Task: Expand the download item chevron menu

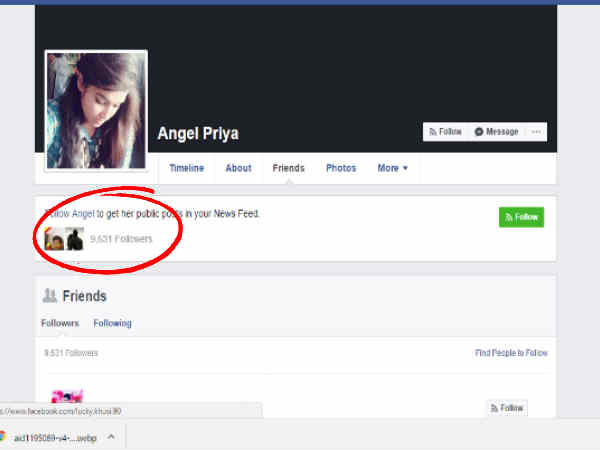Action: coord(111,437)
